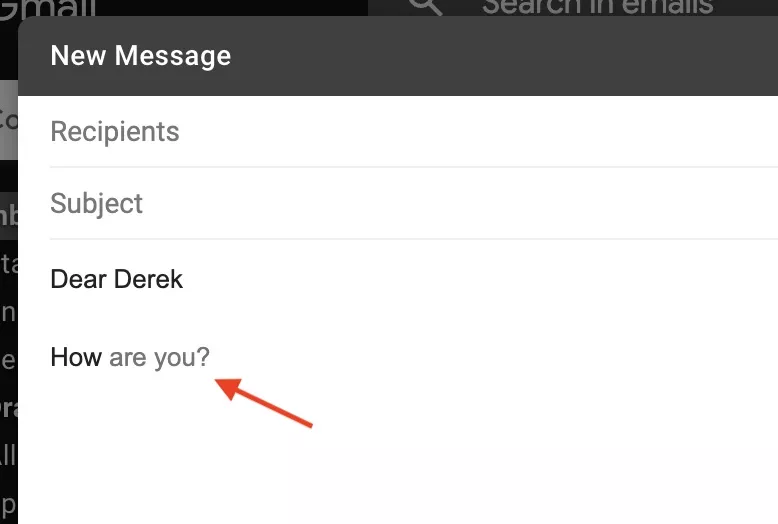This screenshot has height=524, width=778.
Task: Open the partially hidden Starred sidebar item
Action: [x=8, y=264]
